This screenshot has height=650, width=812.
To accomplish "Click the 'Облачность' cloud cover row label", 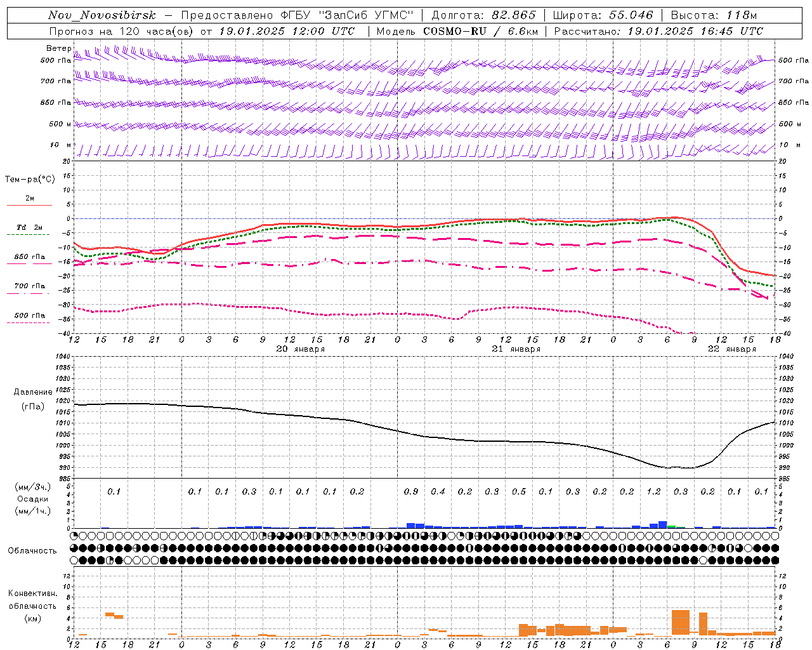I will pyautogui.click(x=32, y=551).
